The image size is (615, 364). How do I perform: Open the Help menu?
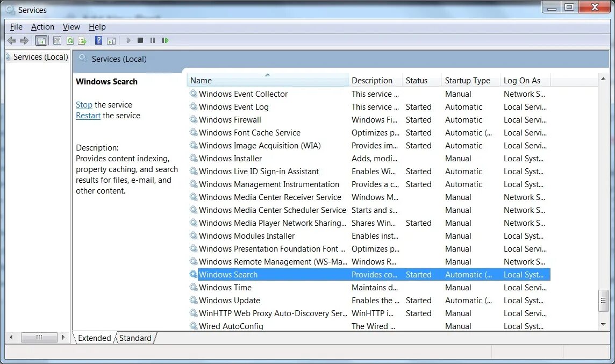(x=97, y=27)
